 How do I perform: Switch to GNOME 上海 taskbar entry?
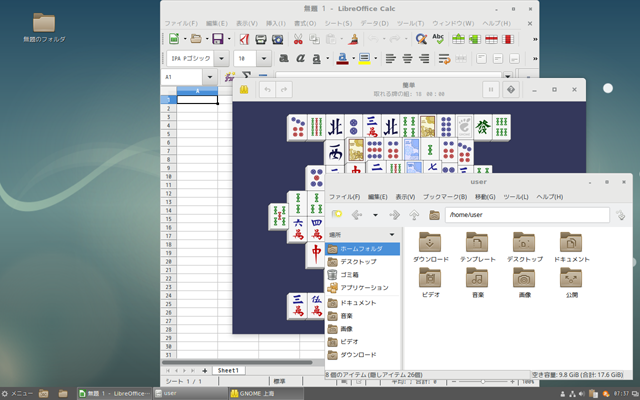pos(266,393)
